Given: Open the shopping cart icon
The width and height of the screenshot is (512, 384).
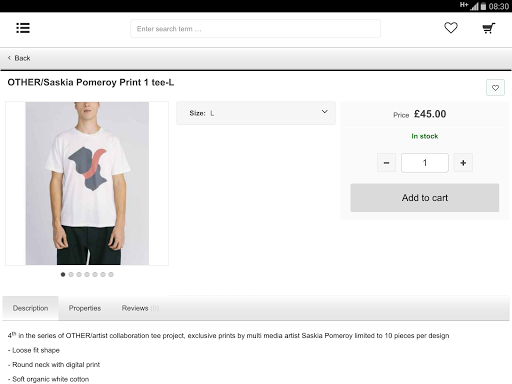Looking at the screenshot, I should 489,28.
